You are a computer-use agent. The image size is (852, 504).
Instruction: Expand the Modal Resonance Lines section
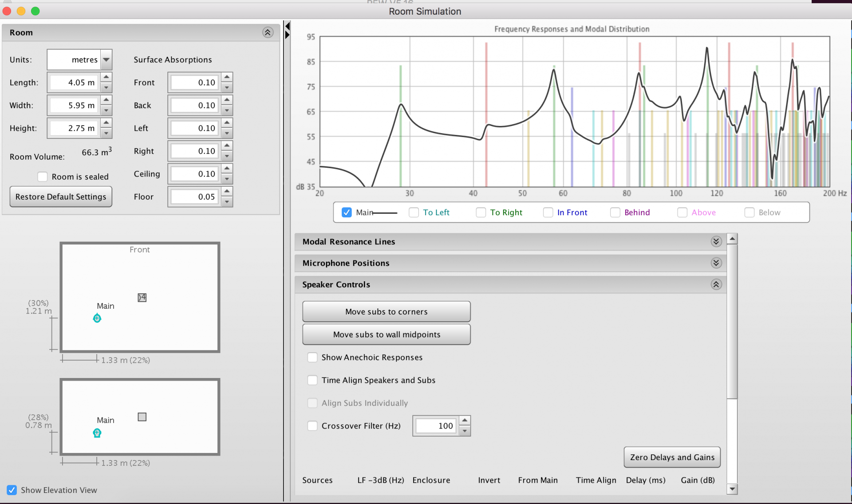pos(716,241)
